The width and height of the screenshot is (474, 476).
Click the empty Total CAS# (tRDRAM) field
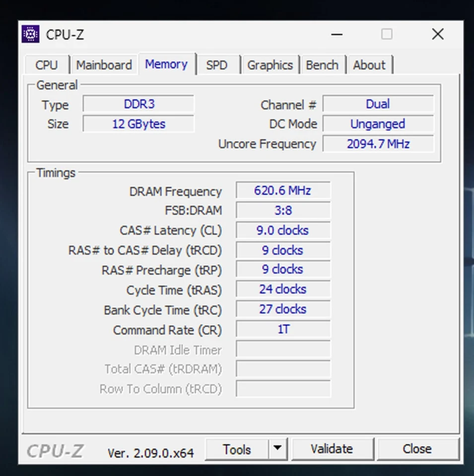click(283, 369)
